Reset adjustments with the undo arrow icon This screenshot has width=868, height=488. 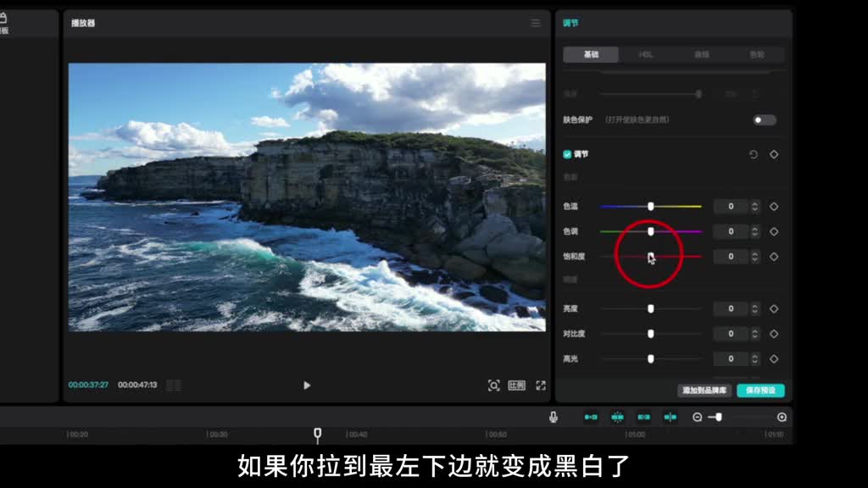(x=754, y=154)
